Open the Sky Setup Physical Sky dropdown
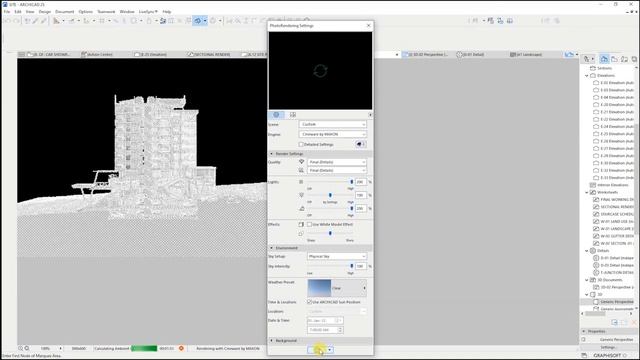The image size is (640, 360). tap(337, 256)
